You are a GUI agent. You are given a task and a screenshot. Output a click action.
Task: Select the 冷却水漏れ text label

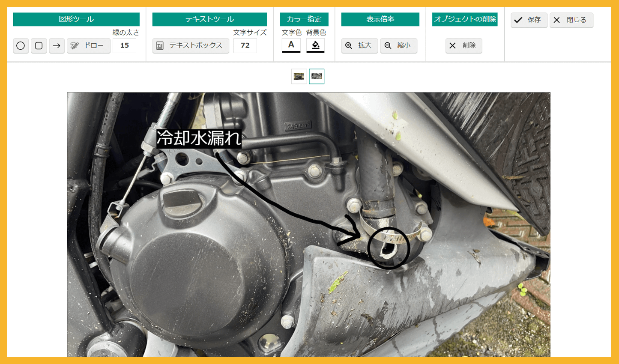point(199,139)
